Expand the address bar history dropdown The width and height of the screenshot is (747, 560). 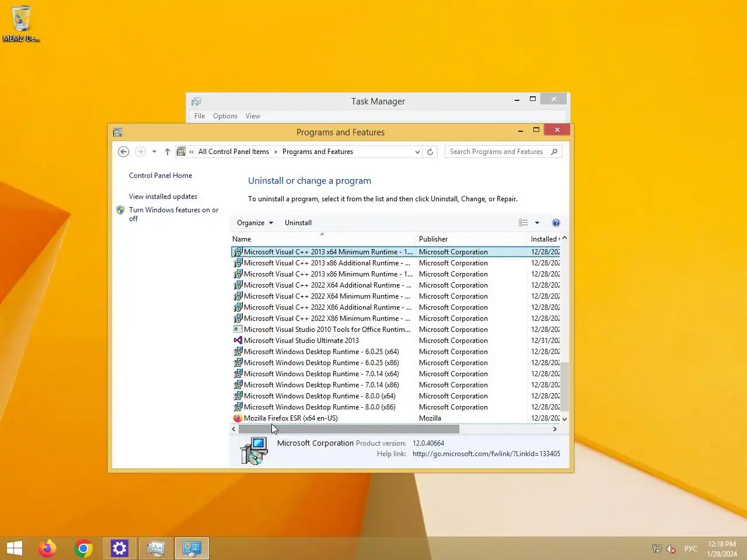(417, 152)
